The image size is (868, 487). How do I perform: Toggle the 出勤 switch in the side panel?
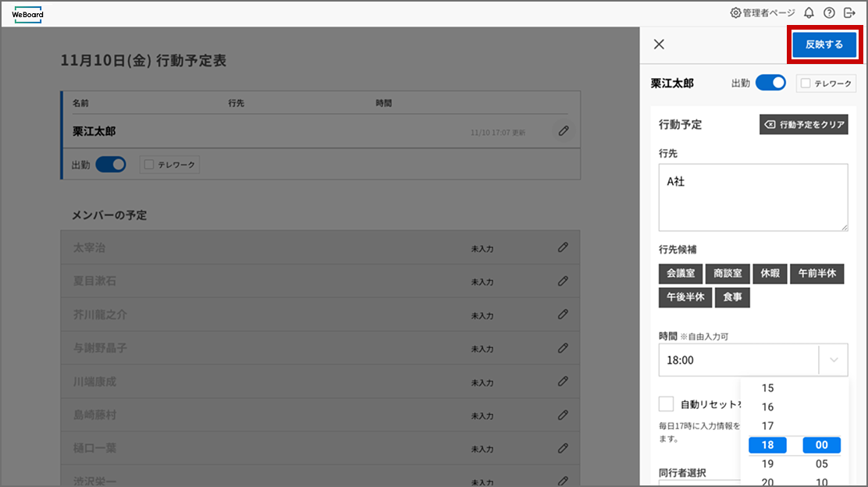(x=770, y=81)
